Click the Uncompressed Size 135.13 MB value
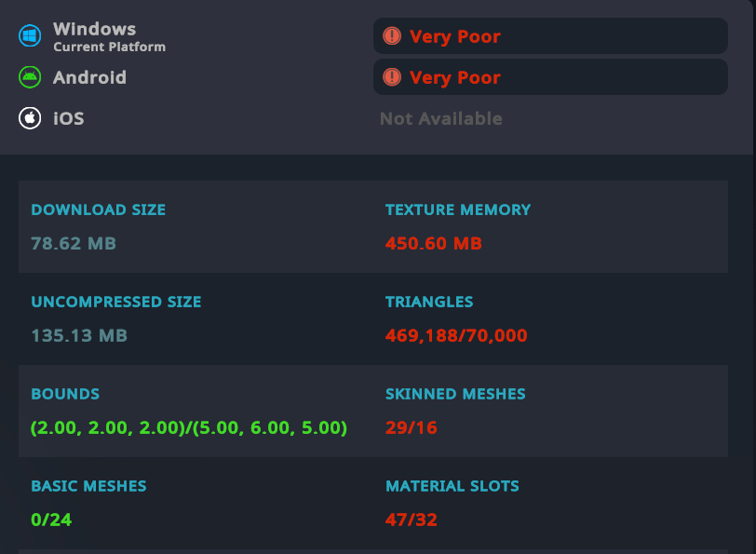This screenshot has height=554, width=756. 79,335
